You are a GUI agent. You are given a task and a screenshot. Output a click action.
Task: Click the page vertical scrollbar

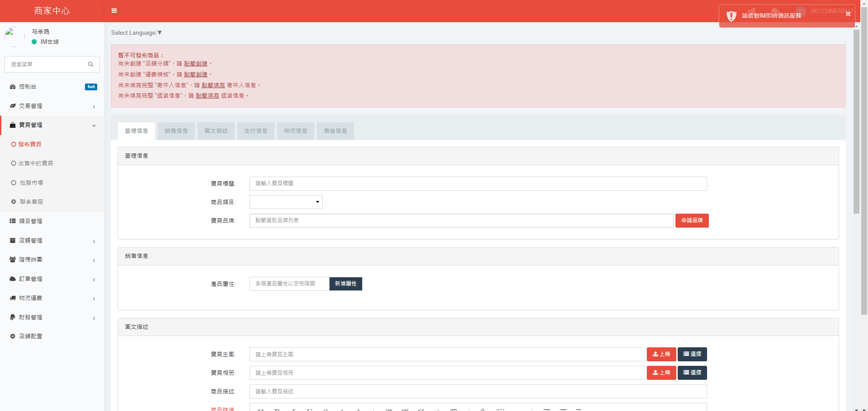[856, 122]
